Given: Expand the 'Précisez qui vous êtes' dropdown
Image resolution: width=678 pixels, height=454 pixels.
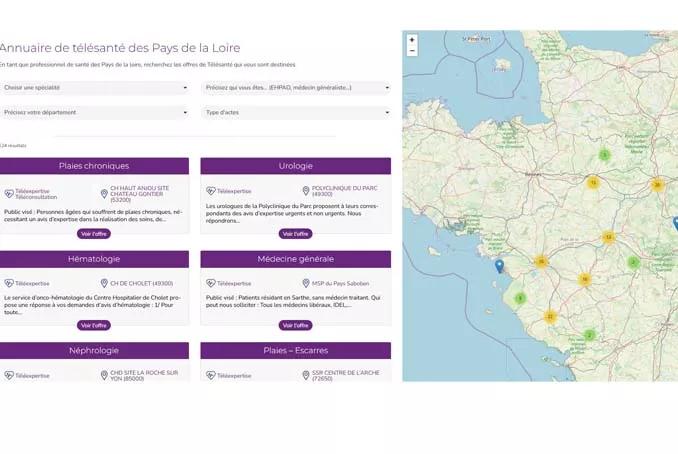Looking at the screenshot, I should [295, 87].
